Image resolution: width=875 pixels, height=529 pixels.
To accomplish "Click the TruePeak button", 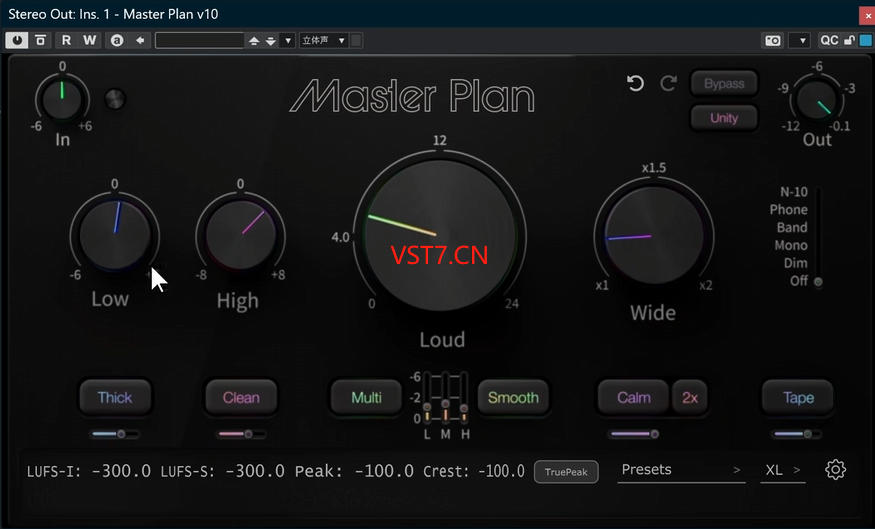I will click(x=566, y=472).
